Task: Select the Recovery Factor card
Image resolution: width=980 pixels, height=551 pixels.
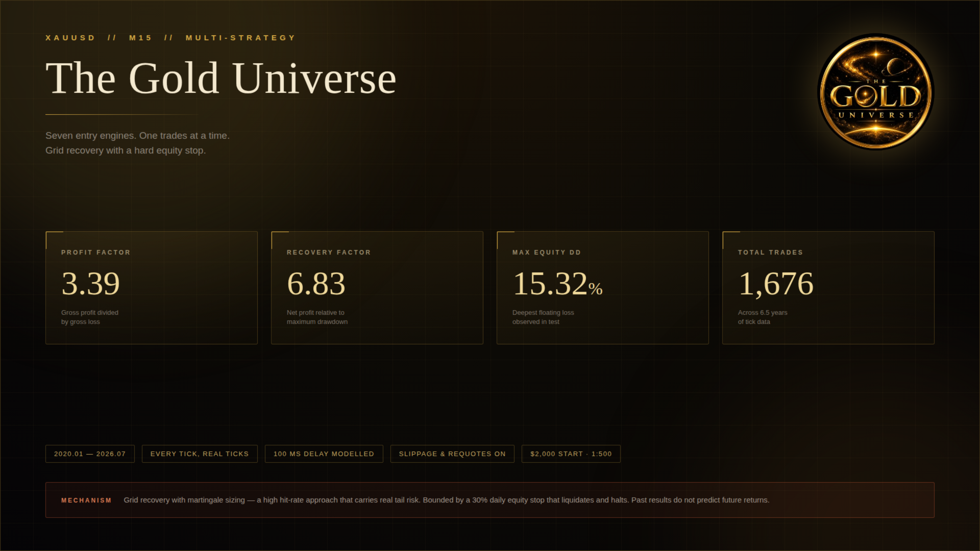Action: pyautogui.click(x=377, y=288)
